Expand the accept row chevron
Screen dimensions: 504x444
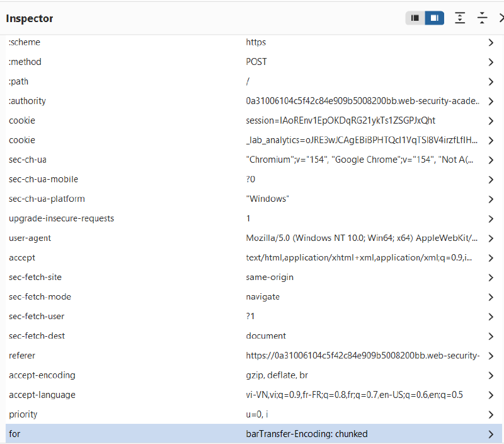pyautogui.click(x=491, y=258)
